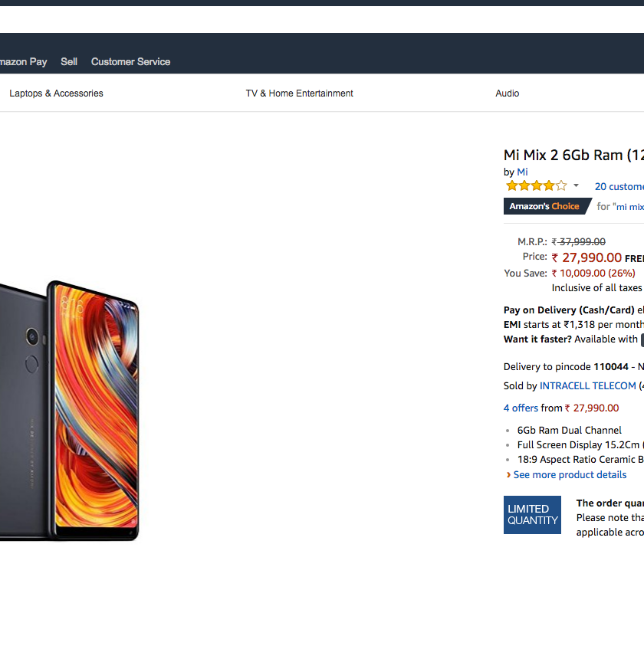644x672 pixels.
Task: View the 20 customer reviews link
Action: (x=619, y=186)
